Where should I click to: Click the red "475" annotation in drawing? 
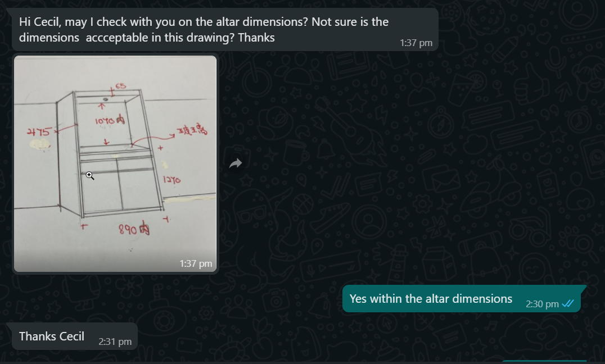point(39,132)
